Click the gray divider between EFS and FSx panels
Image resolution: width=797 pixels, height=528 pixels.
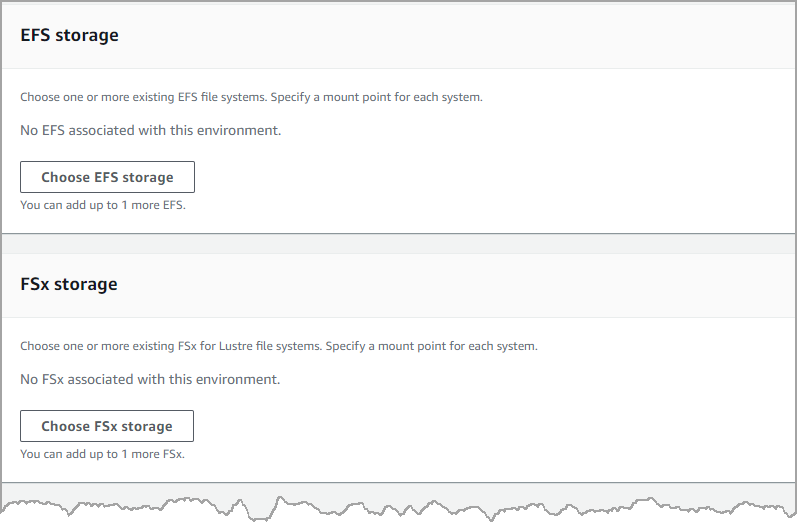coord(398,243)
